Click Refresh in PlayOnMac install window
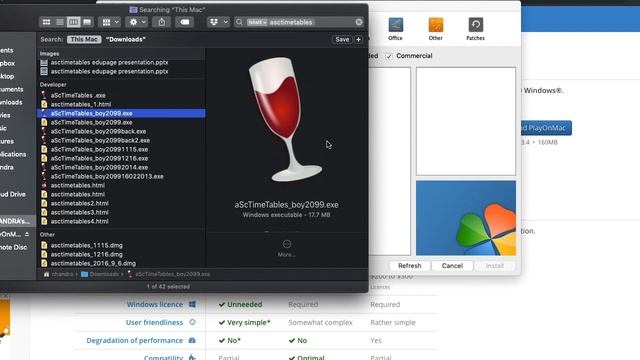Screen dimensions: 640x360 (409, 266)
